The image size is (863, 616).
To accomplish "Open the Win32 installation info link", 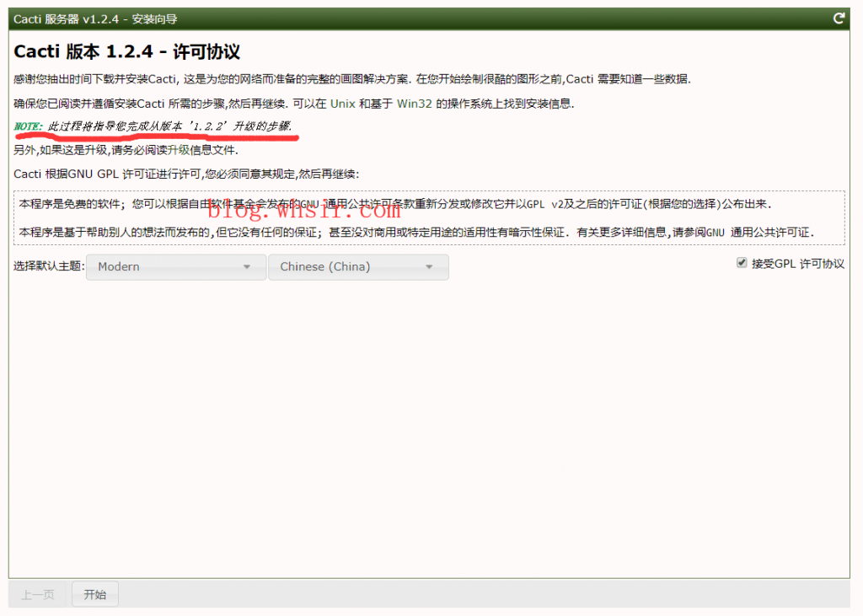I will (x=415, y=104).
